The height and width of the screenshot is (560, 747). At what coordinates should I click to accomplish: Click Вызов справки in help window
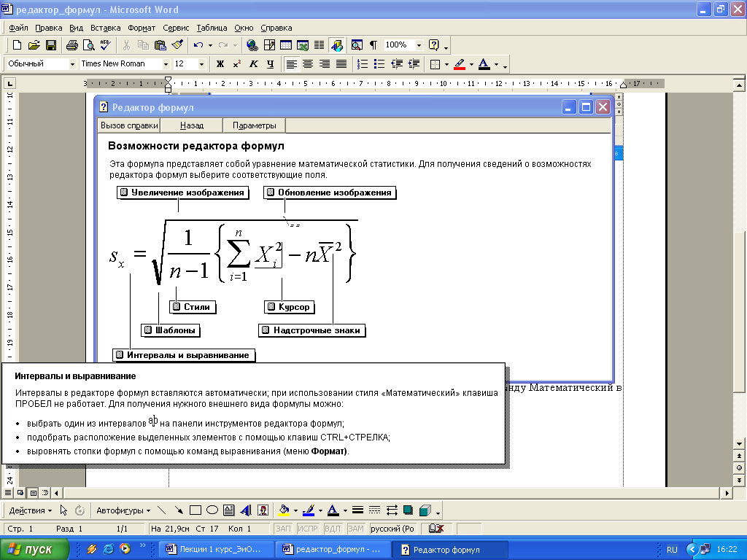(x=129, y=125)
